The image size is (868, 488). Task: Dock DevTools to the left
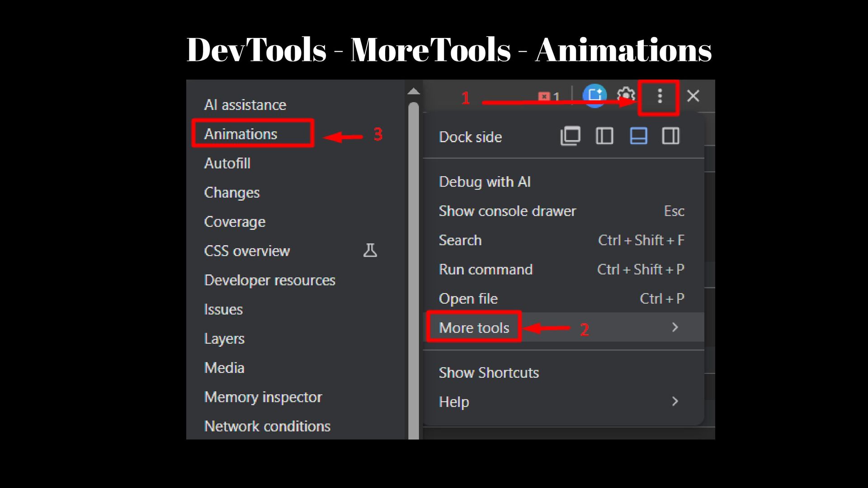pos(604,136)
